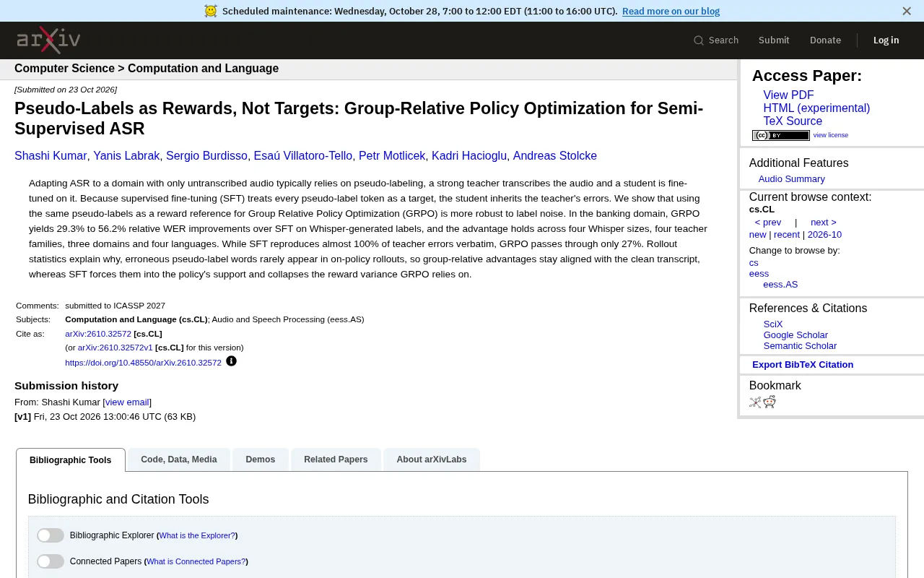The height and width of the screenshot is (578, 924).
Task: Open View PDF link
Action: (x=788, y=95)
